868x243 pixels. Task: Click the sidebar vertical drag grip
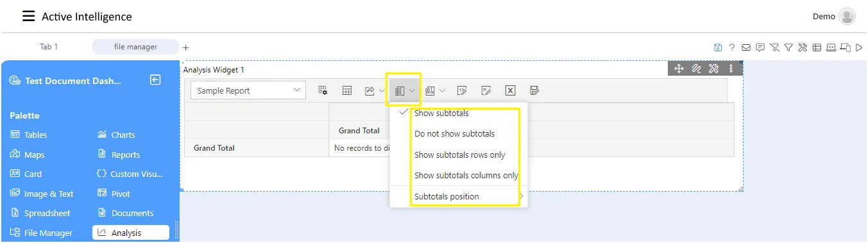pyautogui.click(x=177, y=230)
